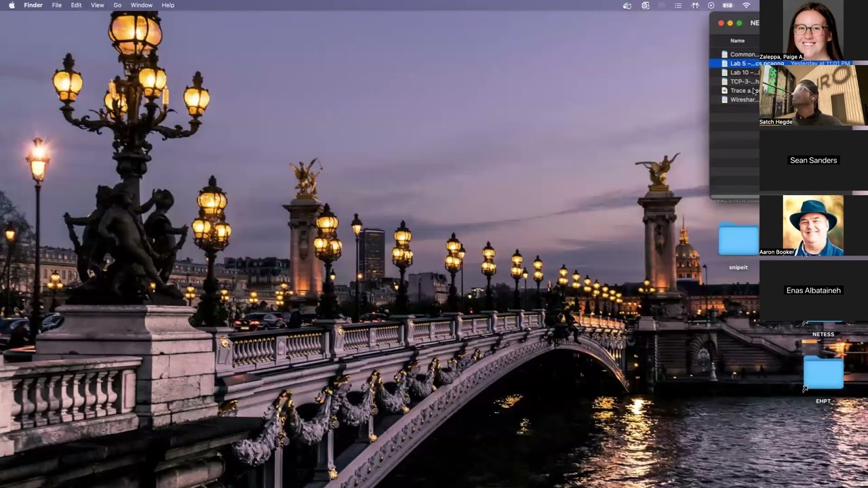Open the Go menu
This screenshot has width=868, height=488.
[x=117, y=5]
